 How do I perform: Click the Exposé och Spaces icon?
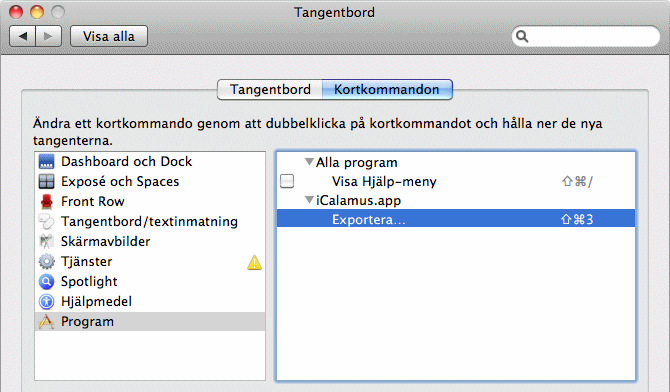pos(47,182)
